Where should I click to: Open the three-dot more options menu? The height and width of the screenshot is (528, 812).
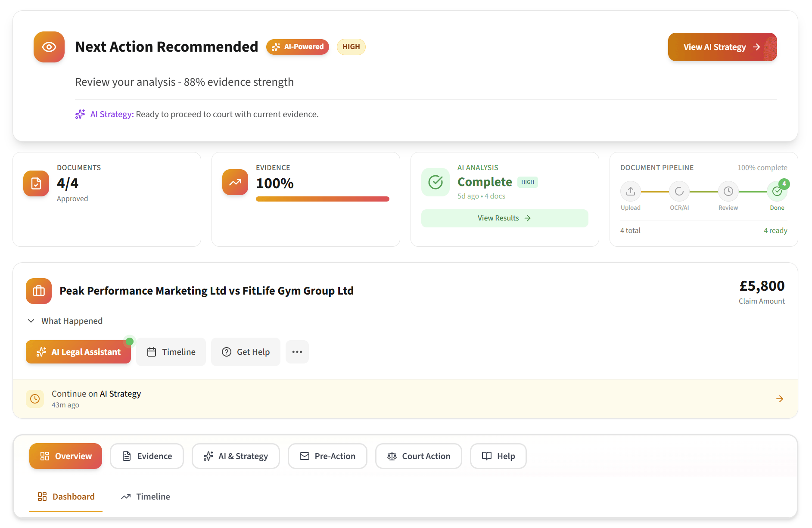pos(297,352)
